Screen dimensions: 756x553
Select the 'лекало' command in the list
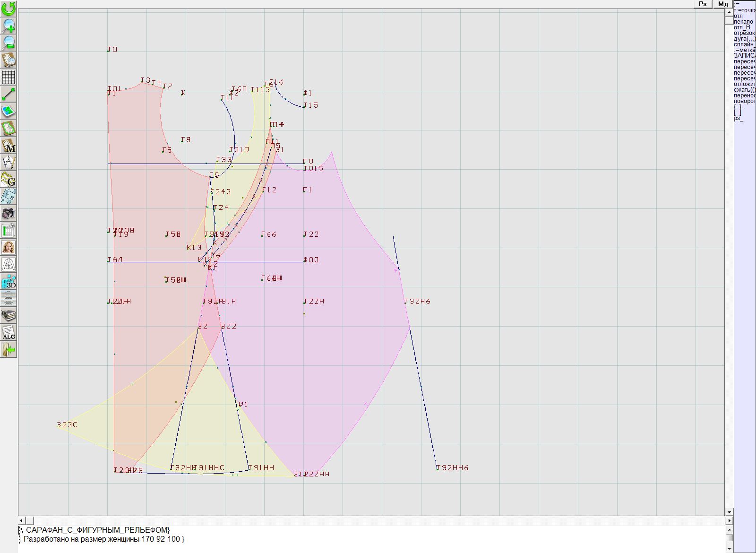743,22
